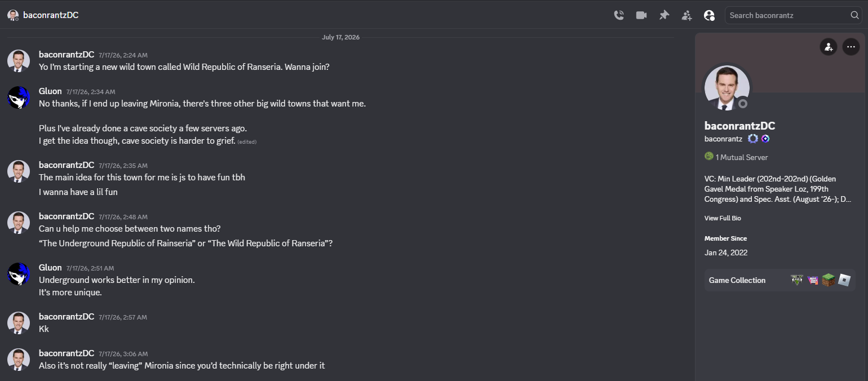The image size is (868, 381).
Task: Open the profile's more options menu
Action: pos(851,47)
